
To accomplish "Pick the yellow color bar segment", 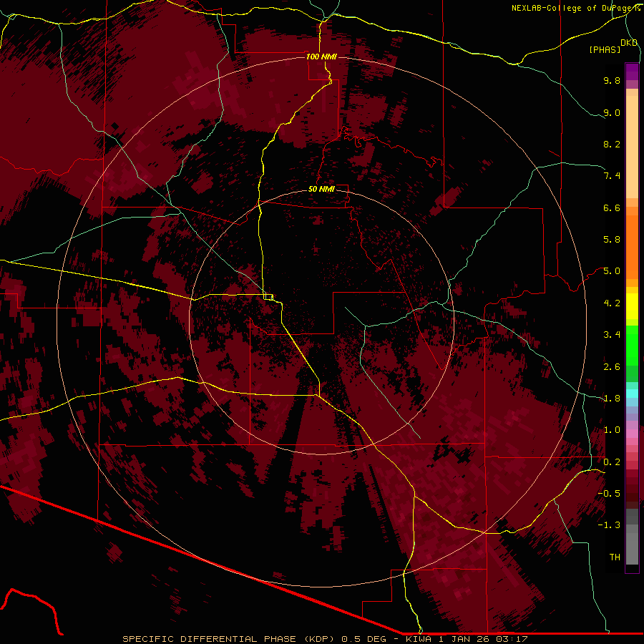I will coord(632,306).
